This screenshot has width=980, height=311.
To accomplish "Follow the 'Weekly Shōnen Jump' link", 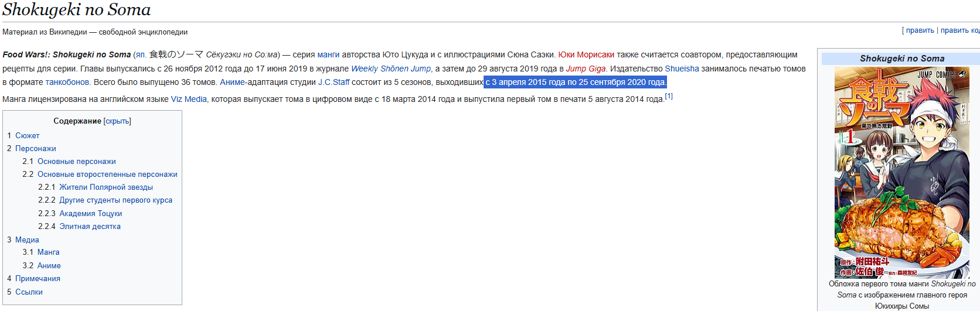I will [x=391, y=69].
